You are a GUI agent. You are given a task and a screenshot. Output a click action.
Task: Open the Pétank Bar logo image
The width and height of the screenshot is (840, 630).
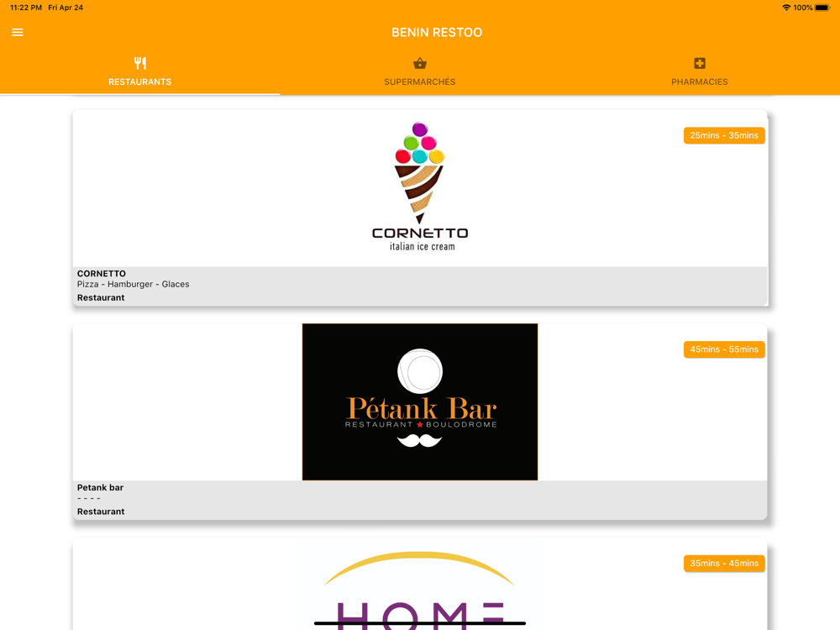pyautogui.click(x=420, y=402)
